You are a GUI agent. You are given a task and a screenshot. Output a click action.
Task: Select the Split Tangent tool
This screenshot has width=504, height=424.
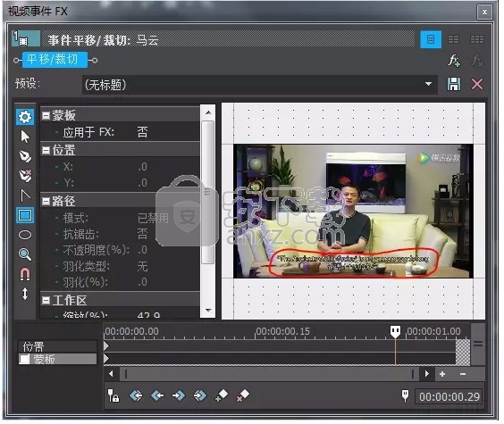coord(25,195)
